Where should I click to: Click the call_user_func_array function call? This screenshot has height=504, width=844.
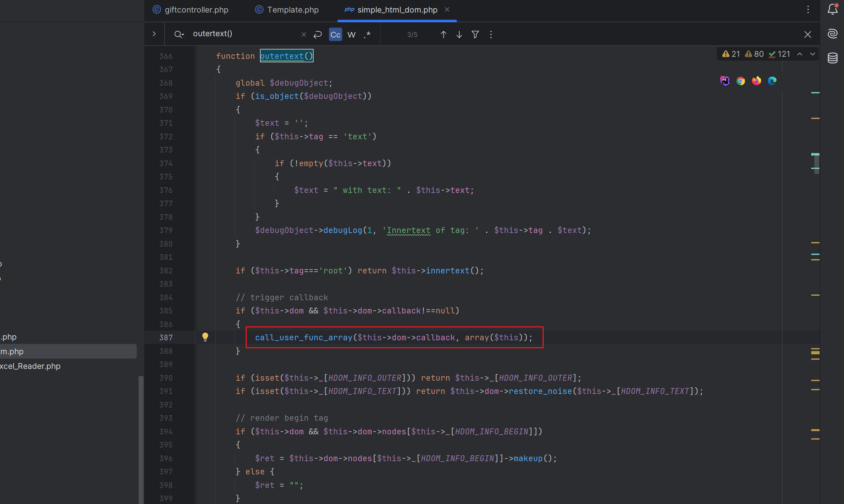pyautogui.click(x=304, y=338)
